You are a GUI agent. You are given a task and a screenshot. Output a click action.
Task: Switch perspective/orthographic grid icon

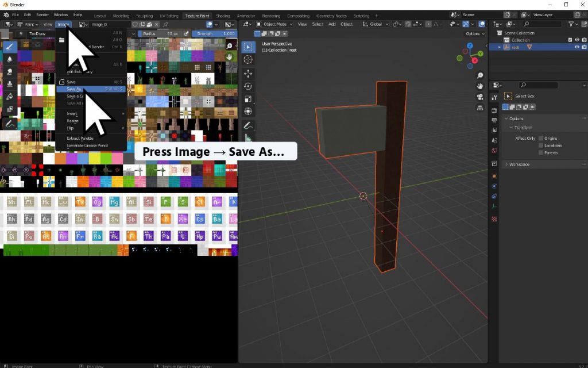point(479,108)
